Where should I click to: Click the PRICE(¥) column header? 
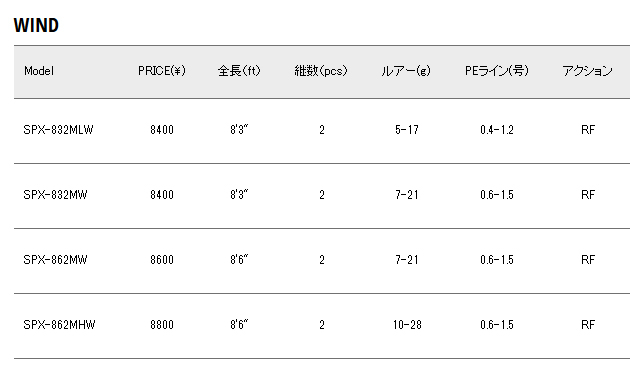coord(162,71)
